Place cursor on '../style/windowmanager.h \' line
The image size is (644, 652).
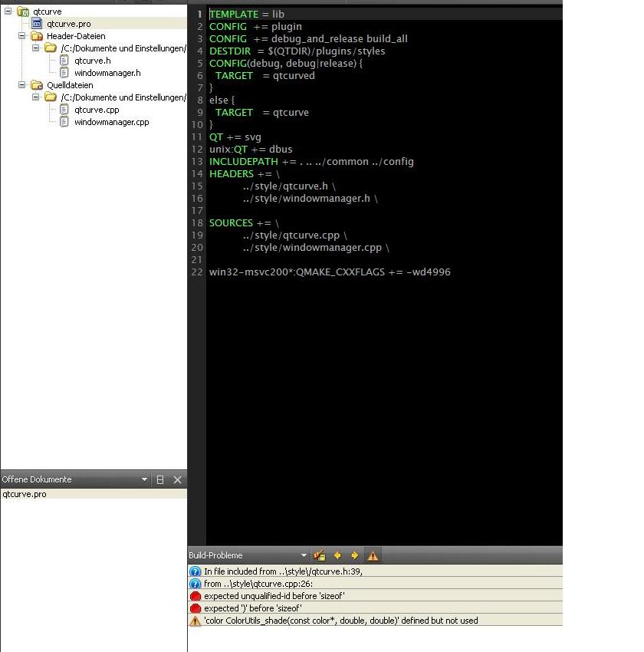pyautogui.click(x=310, y=199)
